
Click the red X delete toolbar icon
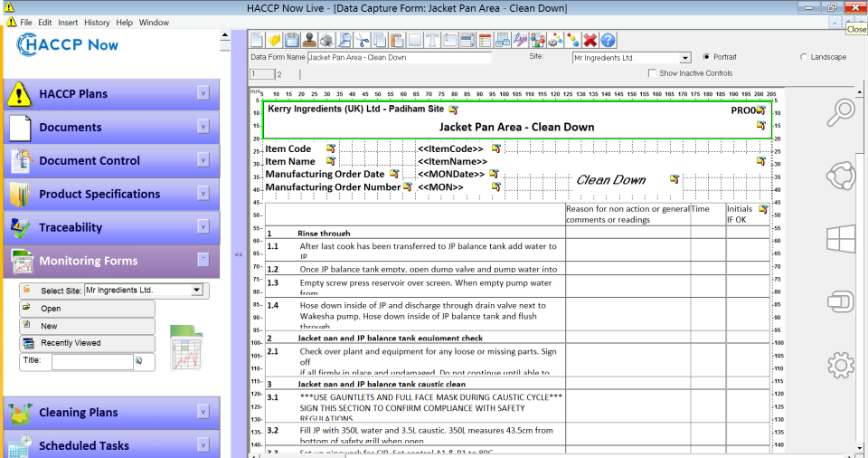[x=590, y=40]
